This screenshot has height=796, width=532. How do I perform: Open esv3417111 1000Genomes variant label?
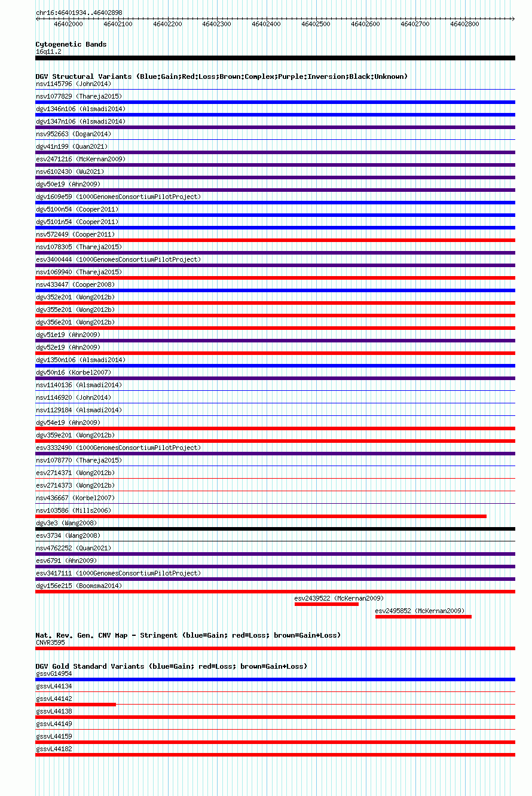pos(118,573)
